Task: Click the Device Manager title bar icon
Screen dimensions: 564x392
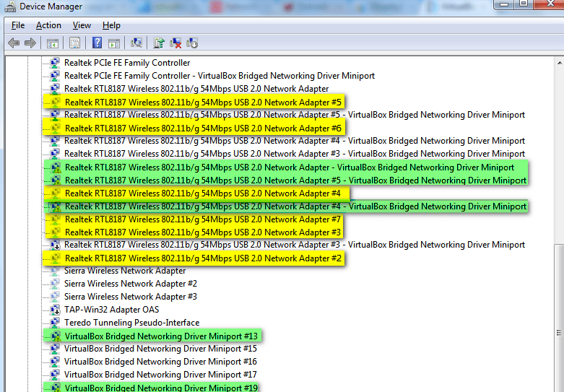Action: pyautogui.click(x=9, y=6)
